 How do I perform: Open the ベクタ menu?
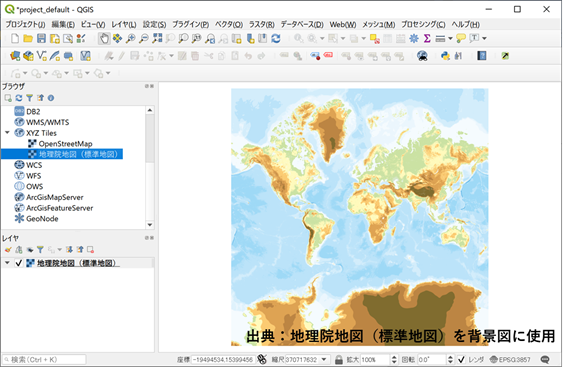point(229,24)
